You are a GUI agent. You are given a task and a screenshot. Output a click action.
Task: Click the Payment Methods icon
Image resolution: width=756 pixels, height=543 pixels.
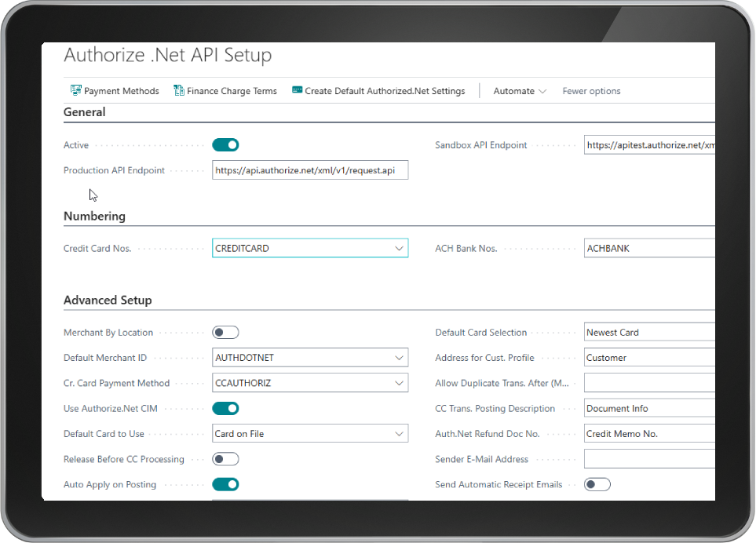[75, 90]
